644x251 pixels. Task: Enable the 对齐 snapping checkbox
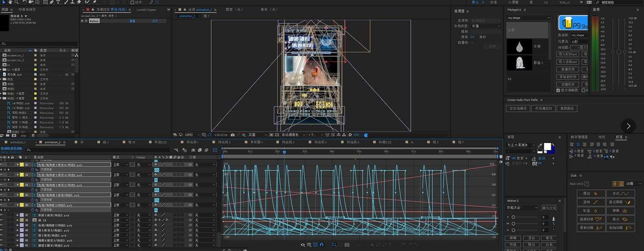(132, 2)
